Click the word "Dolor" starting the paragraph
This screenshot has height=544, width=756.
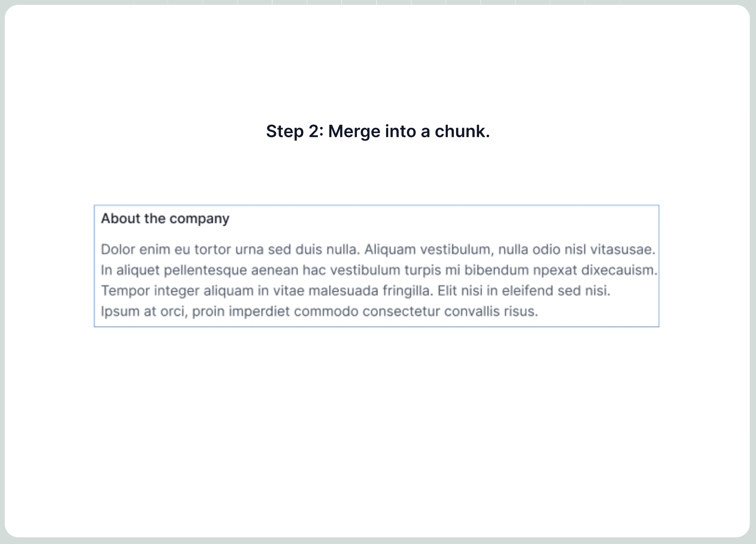(x=118, y=250)
